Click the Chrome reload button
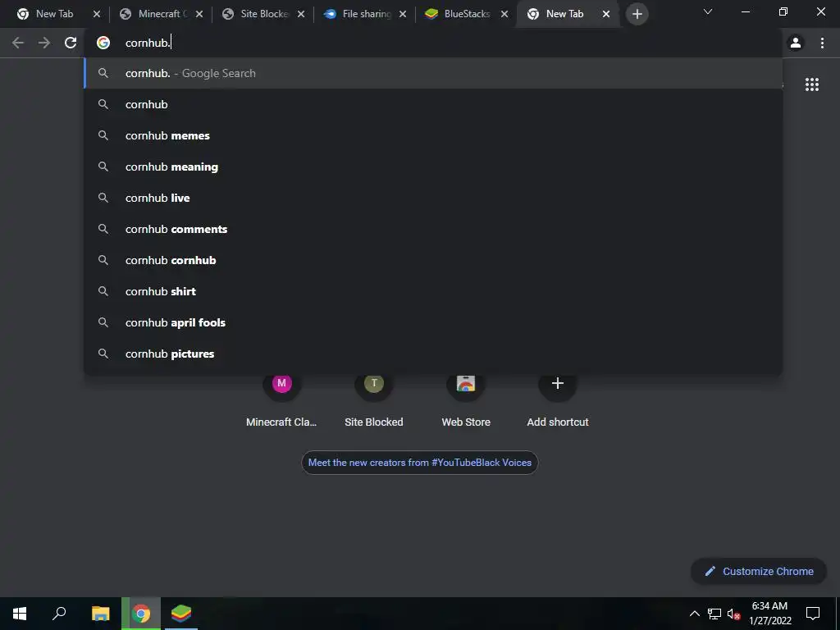This screenshot has width=840, height=630. click(71, 43)
